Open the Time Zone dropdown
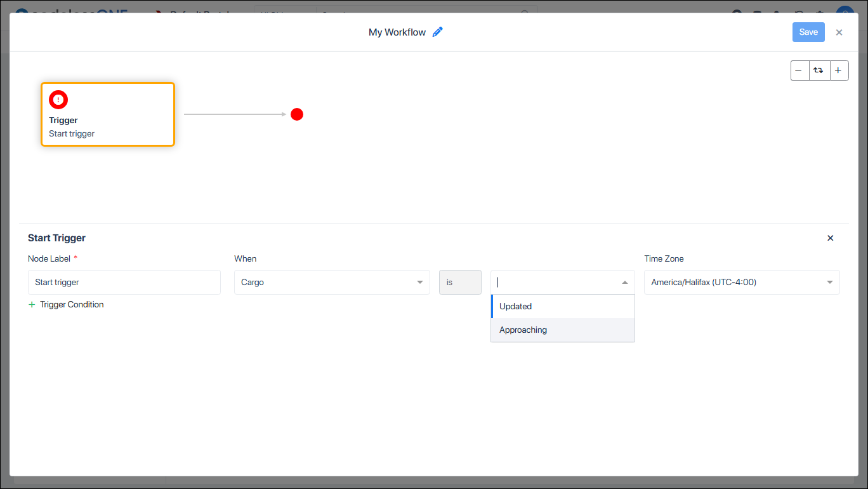Screen dimensions: 868x489 [x=742, y=283]
